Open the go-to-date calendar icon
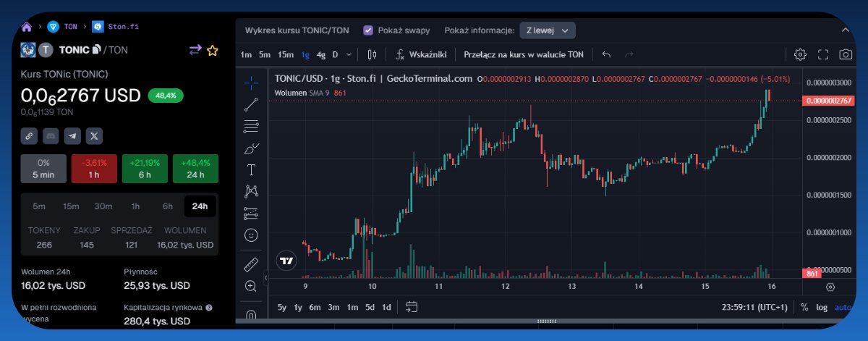Screen dimensions: 868x341 tap(411, 307)
